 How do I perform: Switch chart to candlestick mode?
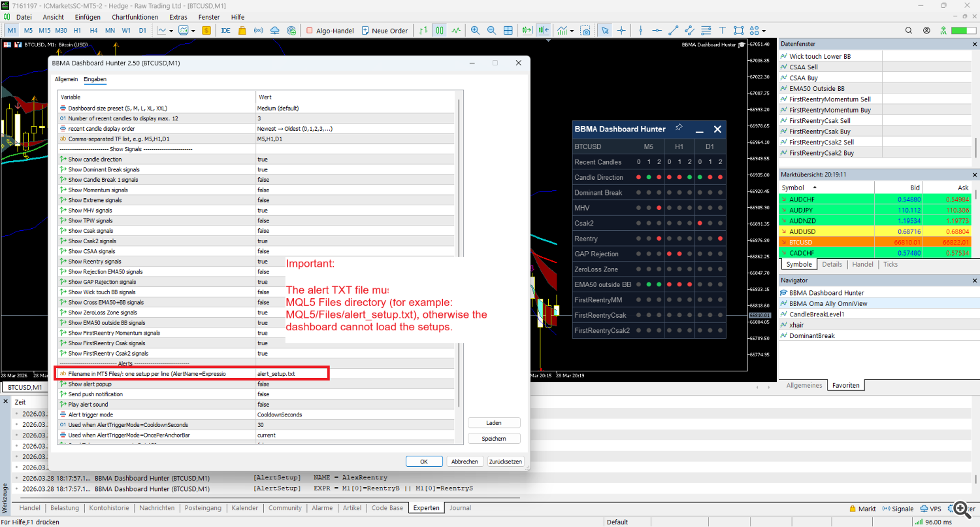(439, 30)
